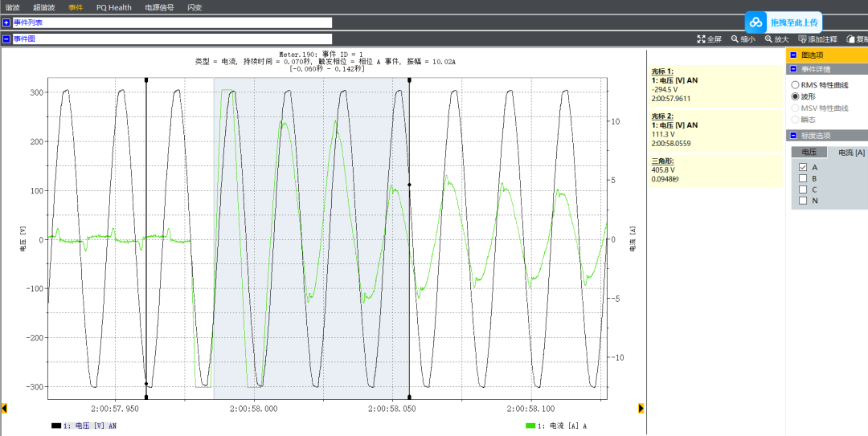Click the first cursor line top handle
The height and width of the screenshot is (436, 868).
(x=146, y=80)
